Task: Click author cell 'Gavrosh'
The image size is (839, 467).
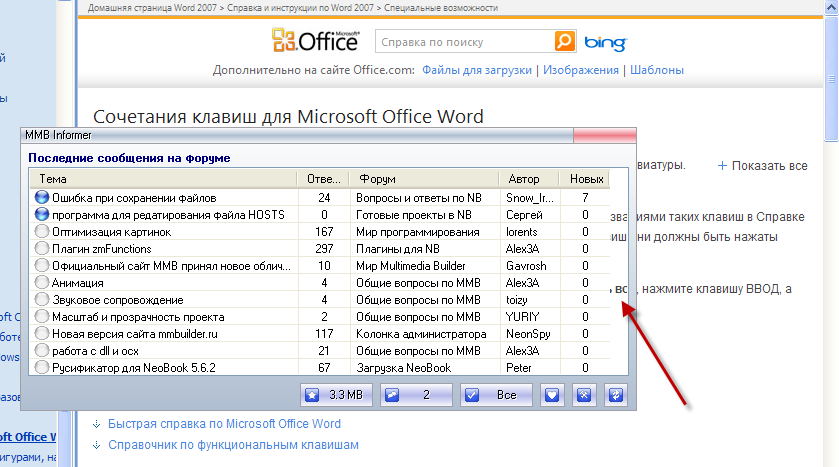Action: tap(527, 266)
